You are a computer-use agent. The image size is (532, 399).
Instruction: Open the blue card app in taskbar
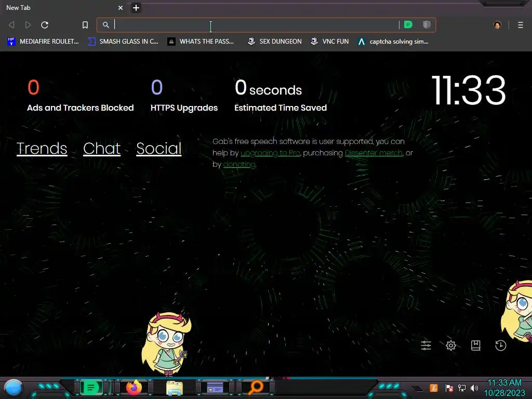[x=215, y=388]
